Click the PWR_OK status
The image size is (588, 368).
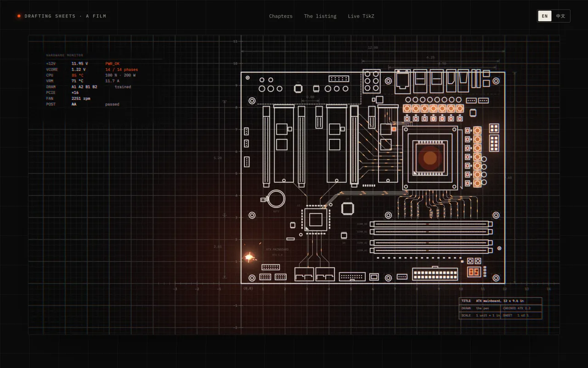(113, 63)
